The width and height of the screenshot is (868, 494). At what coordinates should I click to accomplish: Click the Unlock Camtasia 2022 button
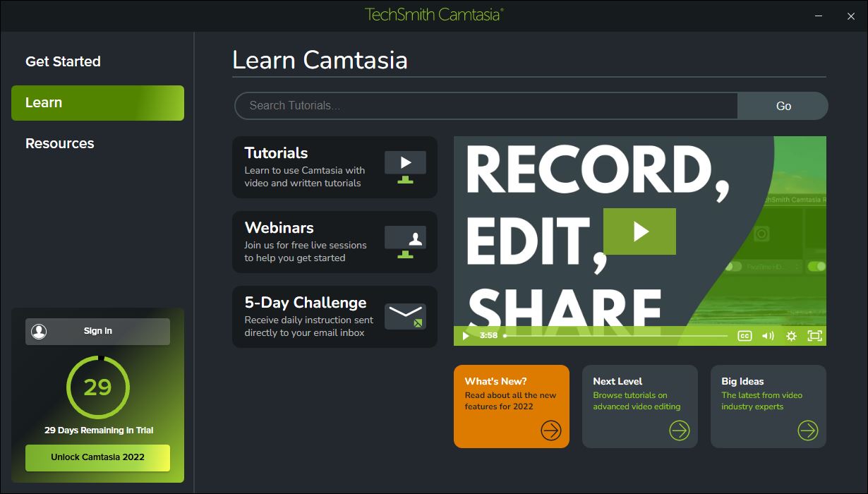pyautogui.click(x=97, y=457)
